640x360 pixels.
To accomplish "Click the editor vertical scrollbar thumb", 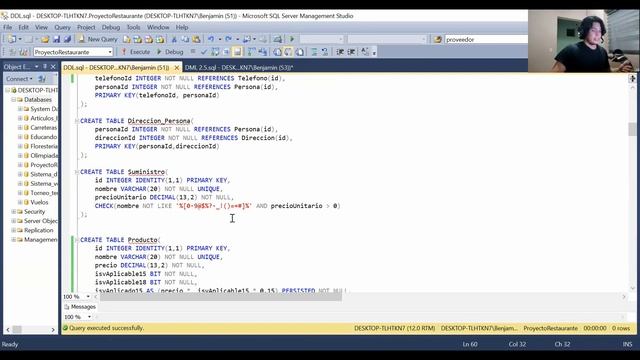I will 632,129.
